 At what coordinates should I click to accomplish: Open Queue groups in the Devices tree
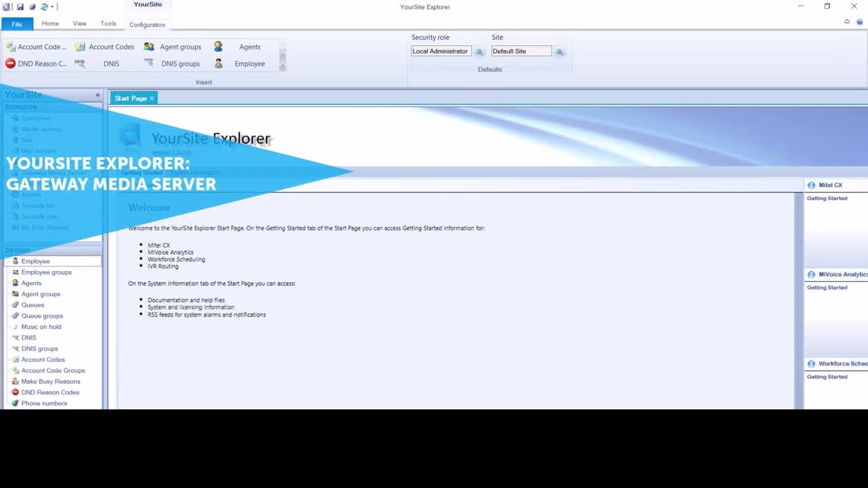42,316
